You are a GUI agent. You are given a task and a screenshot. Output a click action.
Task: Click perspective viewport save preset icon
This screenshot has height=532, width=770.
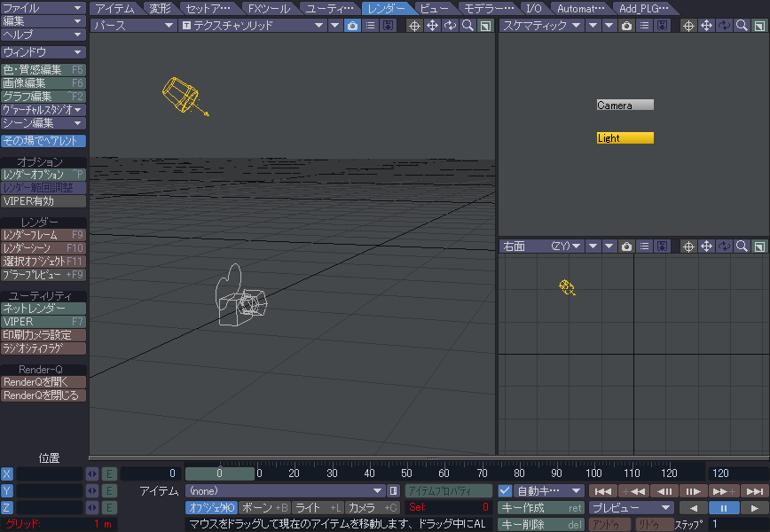pyautogui.click(x=388, y=26)
